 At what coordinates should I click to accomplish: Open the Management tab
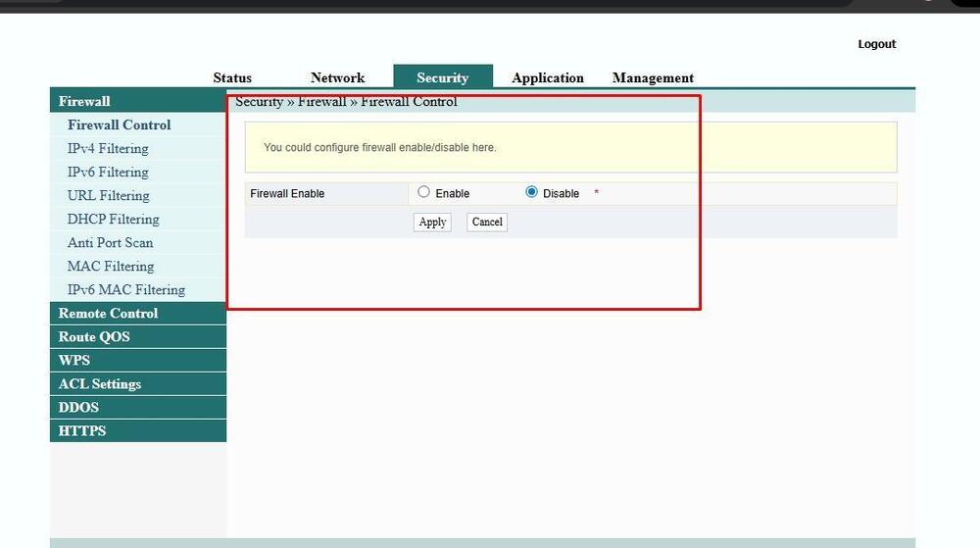[x=653, y=78]
